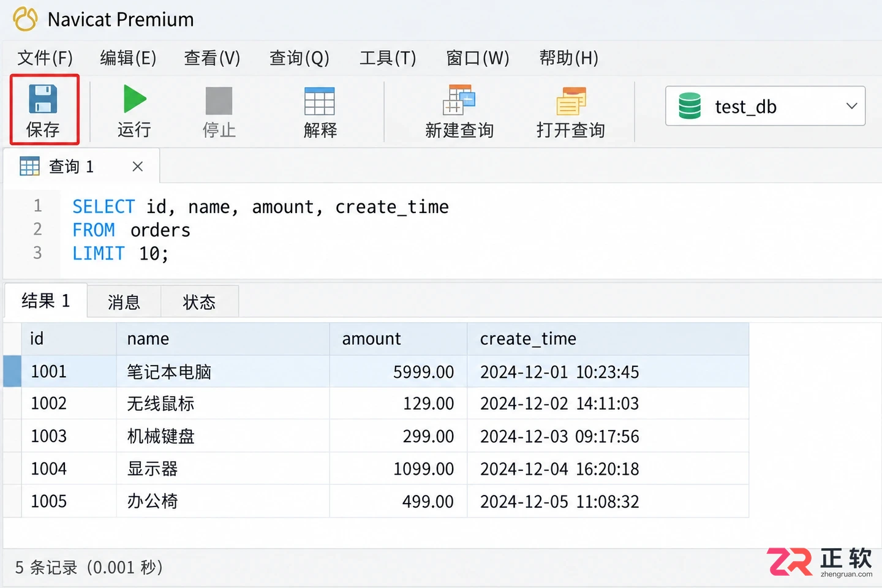882x588 pixels.
Task: Open the 查询(Q) menu
Action: 300,58
